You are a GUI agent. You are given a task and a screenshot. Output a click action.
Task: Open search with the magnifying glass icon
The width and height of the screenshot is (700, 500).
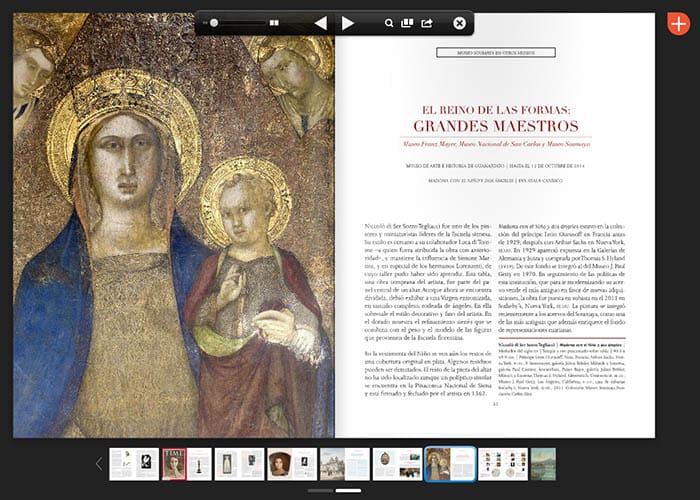tap(389, 23)
